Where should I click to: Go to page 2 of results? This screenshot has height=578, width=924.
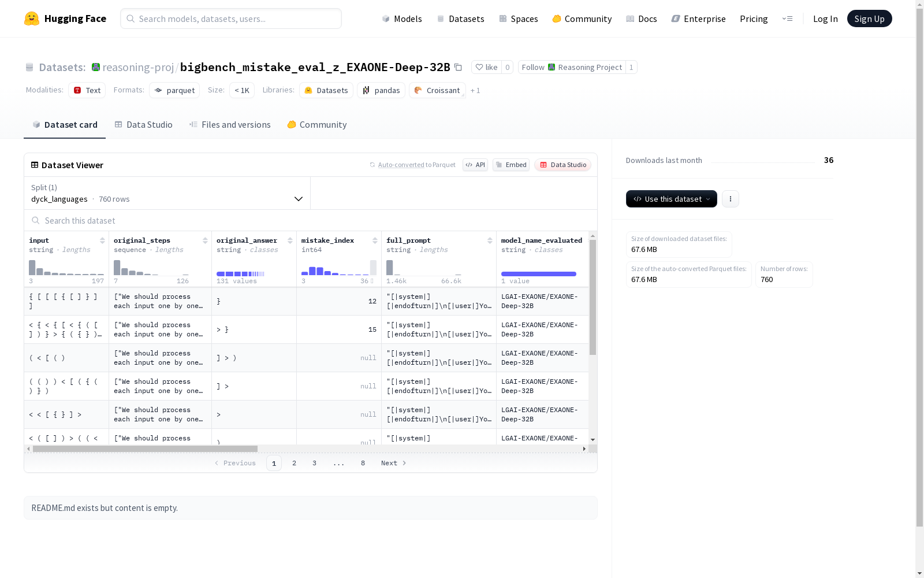click(x=294, y=463)
